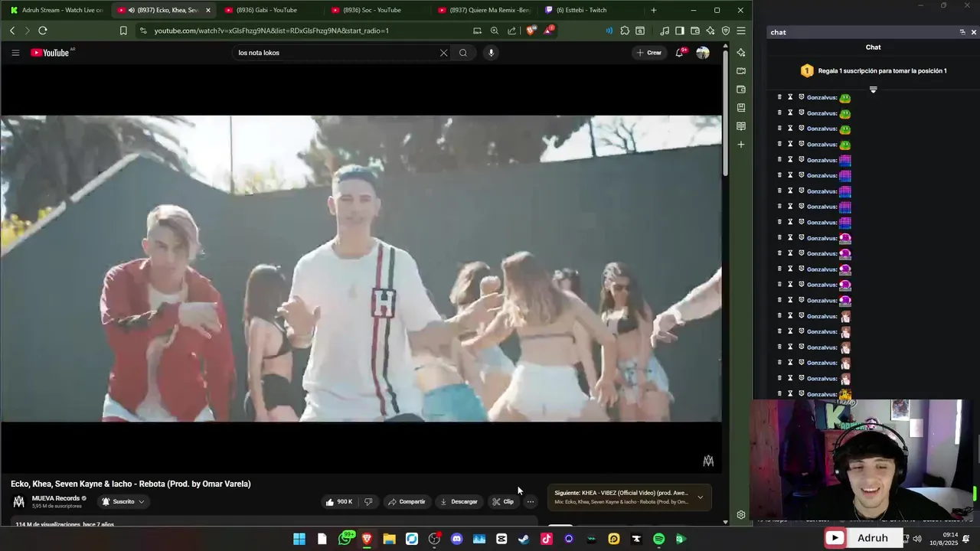980x551 pixels.
Task: Run the YouTube search magnifier
Action: tap(463, 53)
